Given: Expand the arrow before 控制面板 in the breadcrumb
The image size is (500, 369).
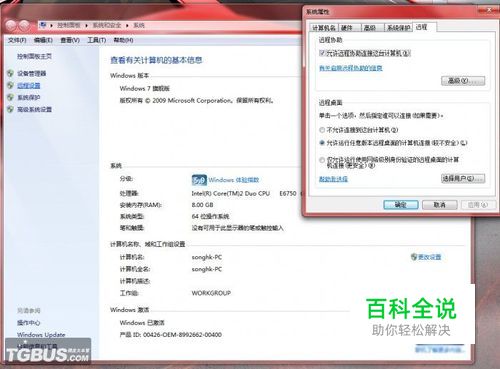Looking at the screenshot, I should (52, 25).
